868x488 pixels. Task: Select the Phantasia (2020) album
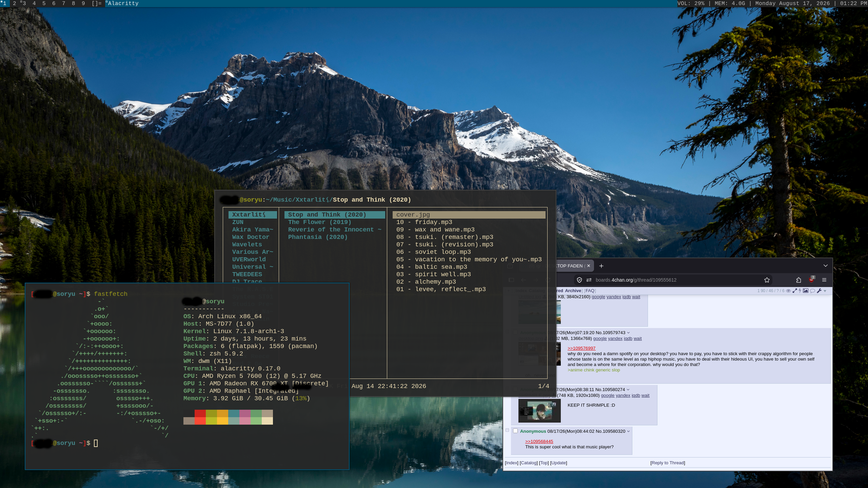coord(318,237)
